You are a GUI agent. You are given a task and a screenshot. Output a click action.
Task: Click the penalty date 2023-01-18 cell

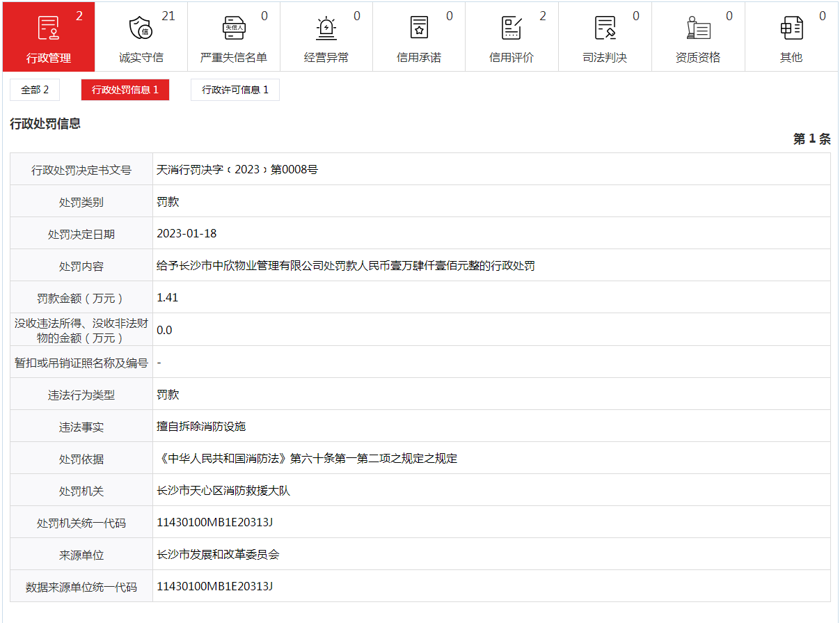pos(187,233)
